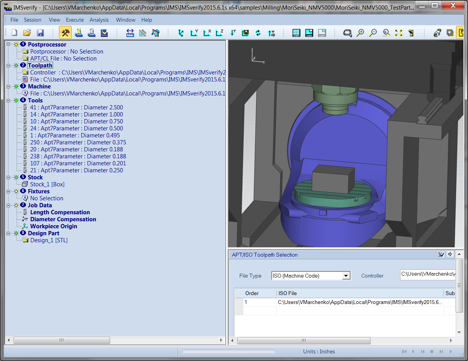Click the New session icon
Image resolution: width=468 pixels, height=361 pixels.
[14, 33]
